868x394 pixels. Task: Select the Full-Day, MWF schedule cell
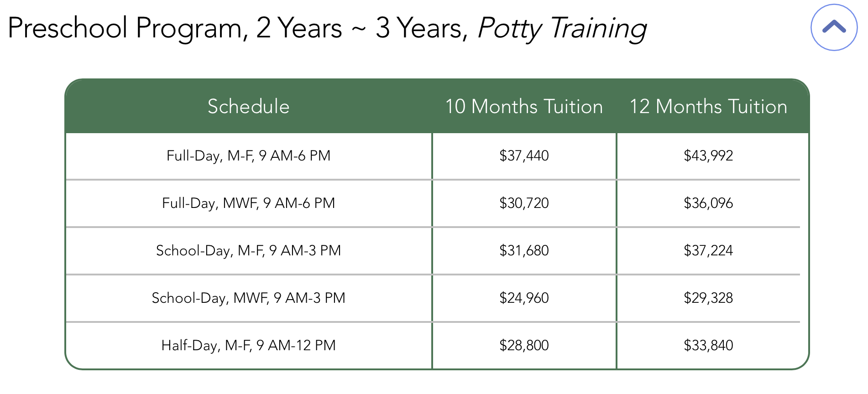tap(248, 203)
